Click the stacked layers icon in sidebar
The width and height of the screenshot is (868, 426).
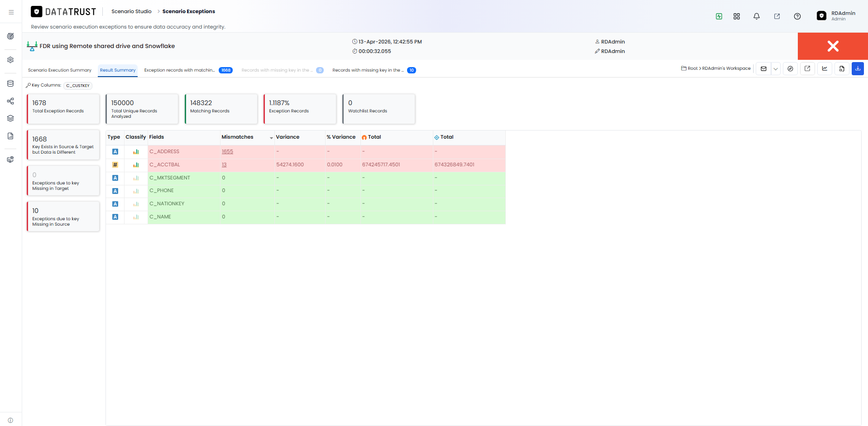coord(10,118)
